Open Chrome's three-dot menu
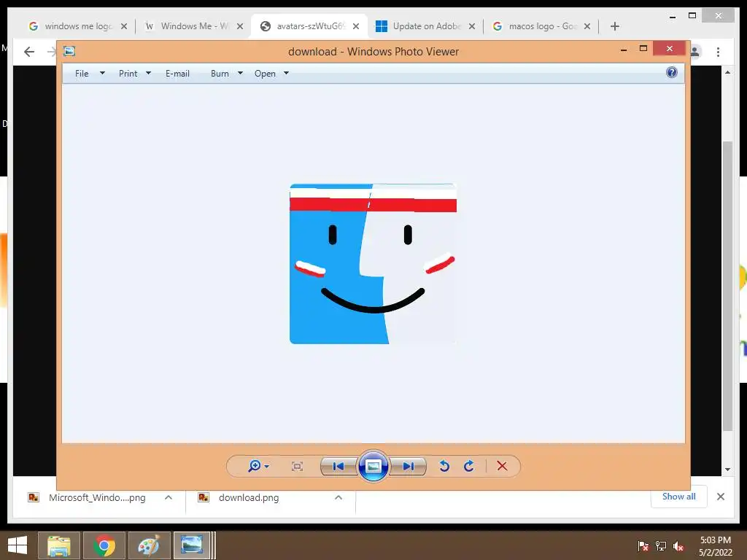The width and height of the screenshot is (747, 560). pos(718,52)
